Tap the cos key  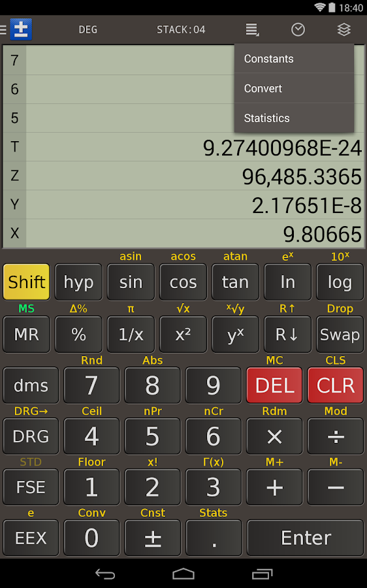(183, 282)
